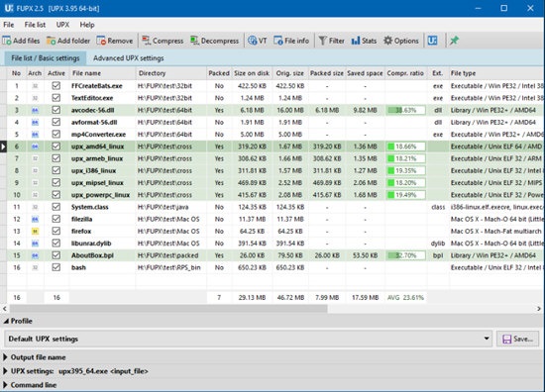Select the libunrar.dylib file name
This screenshot has height=392, width=545.
[x=91, y=244]
